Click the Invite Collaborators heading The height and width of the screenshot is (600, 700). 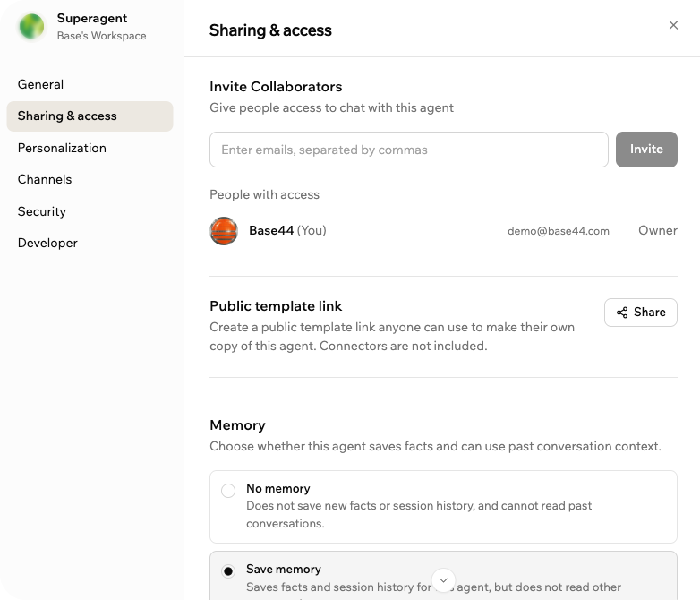coord(276,87)
